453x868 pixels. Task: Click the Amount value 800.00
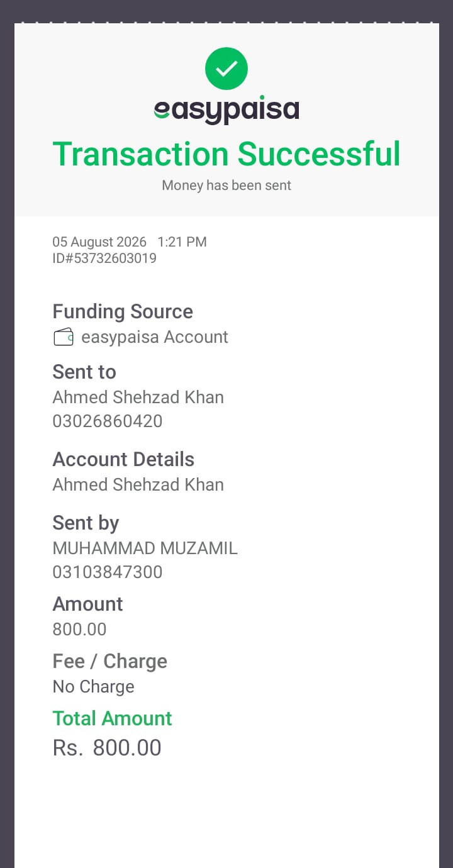pos(79,630)
